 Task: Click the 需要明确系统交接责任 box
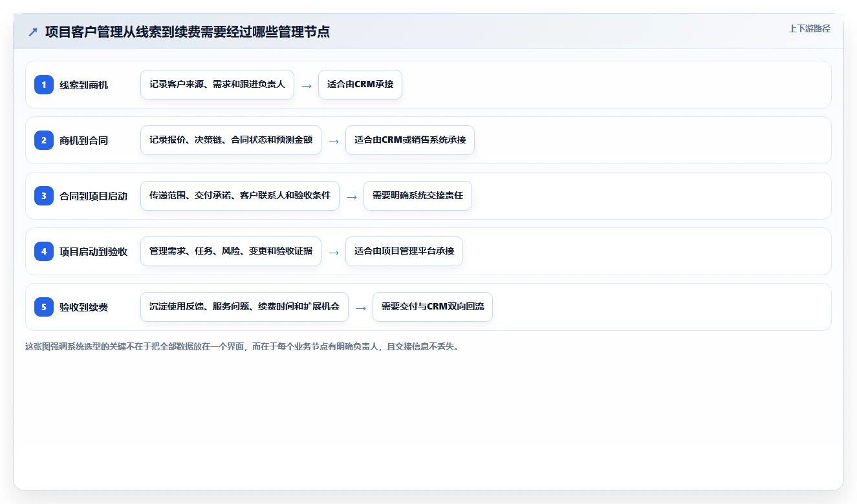(x=418, y=196)
